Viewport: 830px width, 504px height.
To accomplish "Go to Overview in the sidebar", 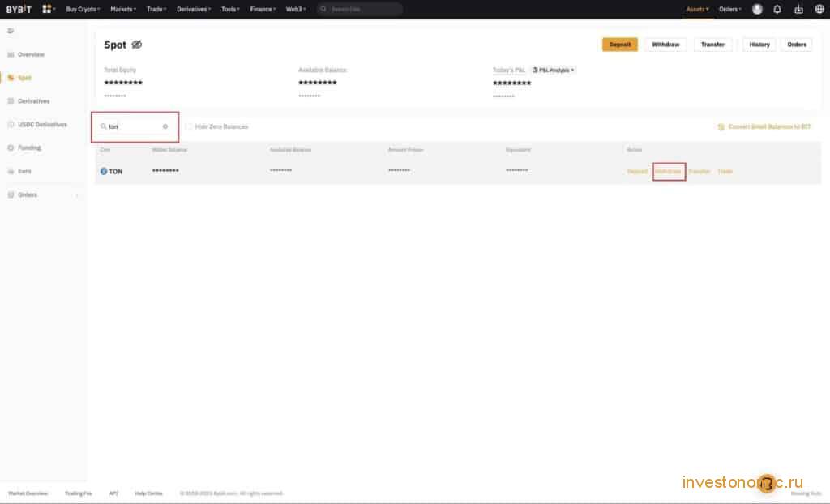I will pyautogui.click(x=32, y=54).
